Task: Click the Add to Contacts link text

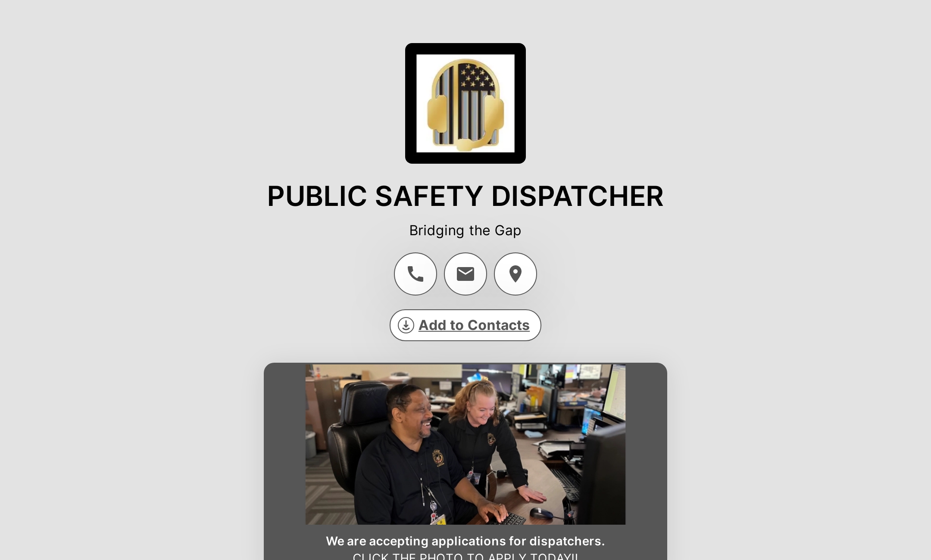Action: coord(474,325)
